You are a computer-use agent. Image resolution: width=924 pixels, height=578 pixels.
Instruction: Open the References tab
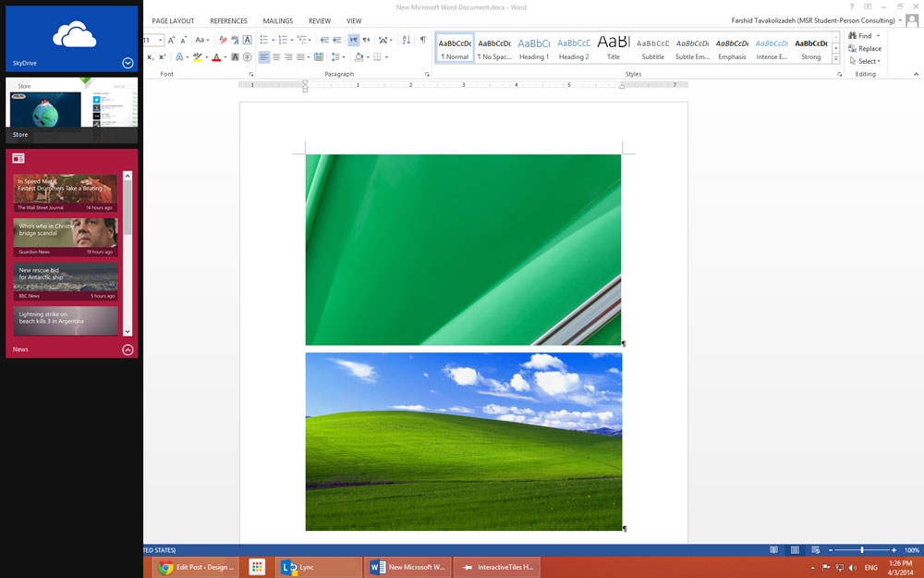(x=228, y=20)
